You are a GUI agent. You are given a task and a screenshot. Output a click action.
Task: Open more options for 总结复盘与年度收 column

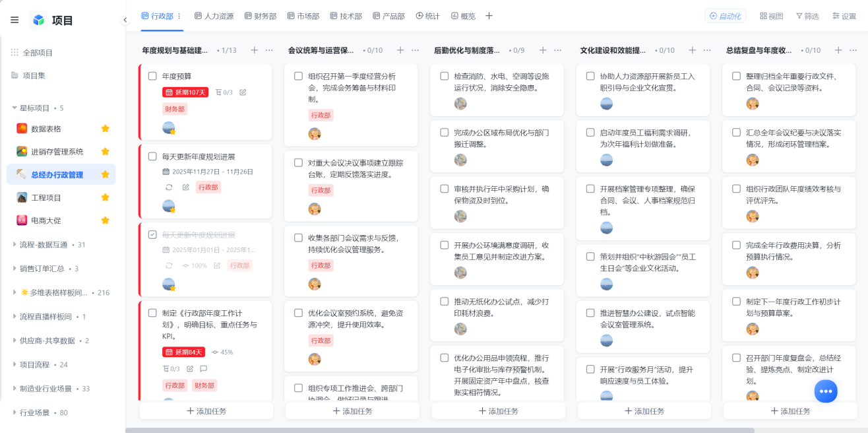[853, 50]
